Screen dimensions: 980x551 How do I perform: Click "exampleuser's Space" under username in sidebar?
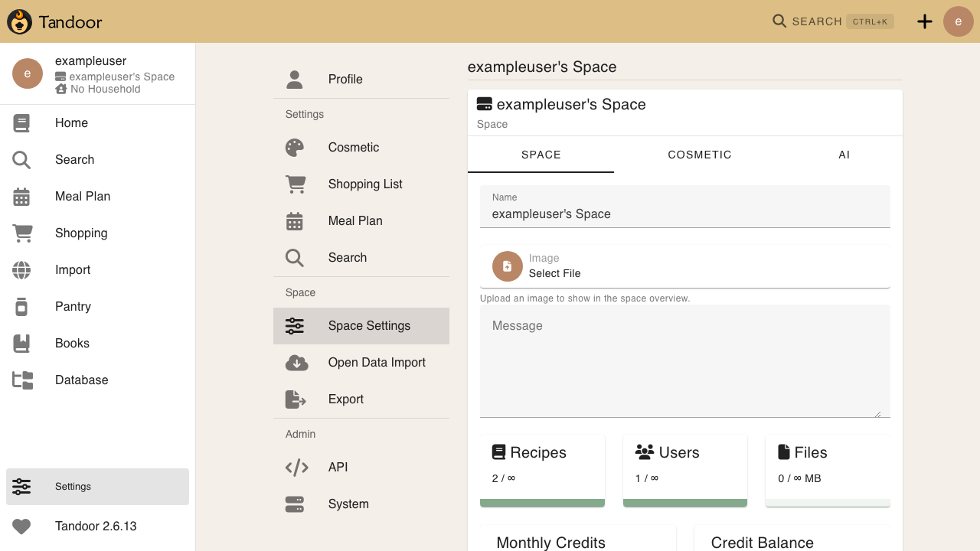tap(122, 77)
